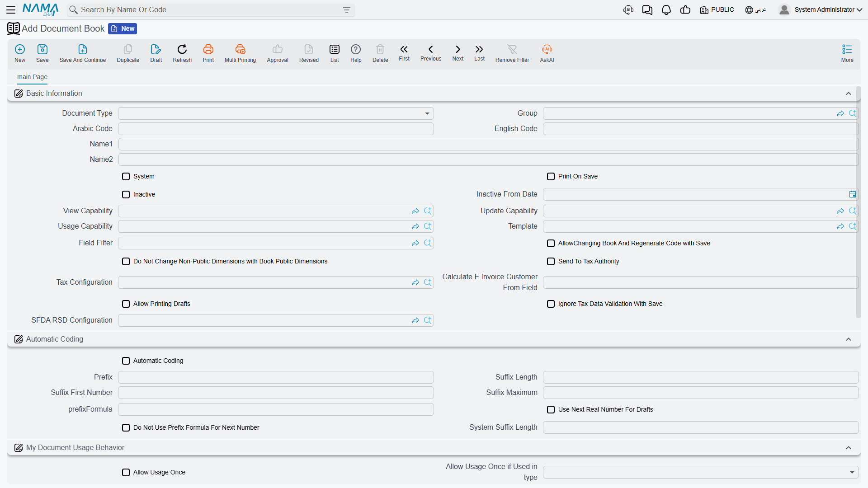
Task: Click thumbs-up feedback icon in header
Action: tap(685, 10)
